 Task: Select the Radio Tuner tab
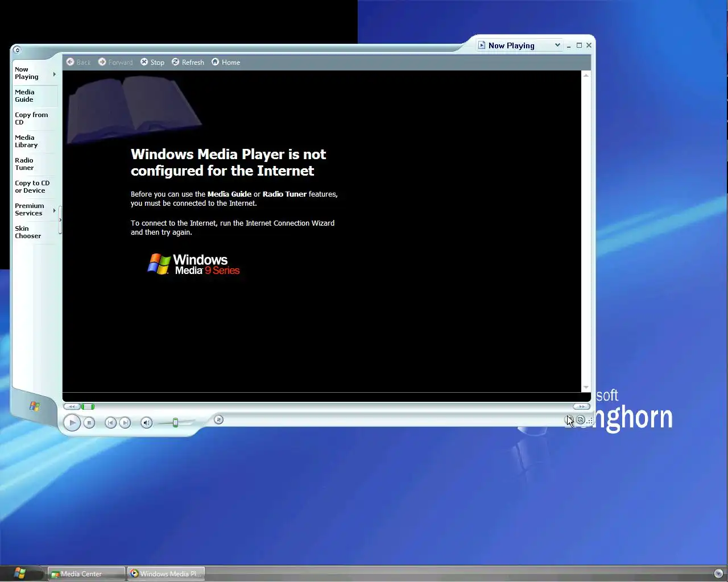[x=35, y=164]
